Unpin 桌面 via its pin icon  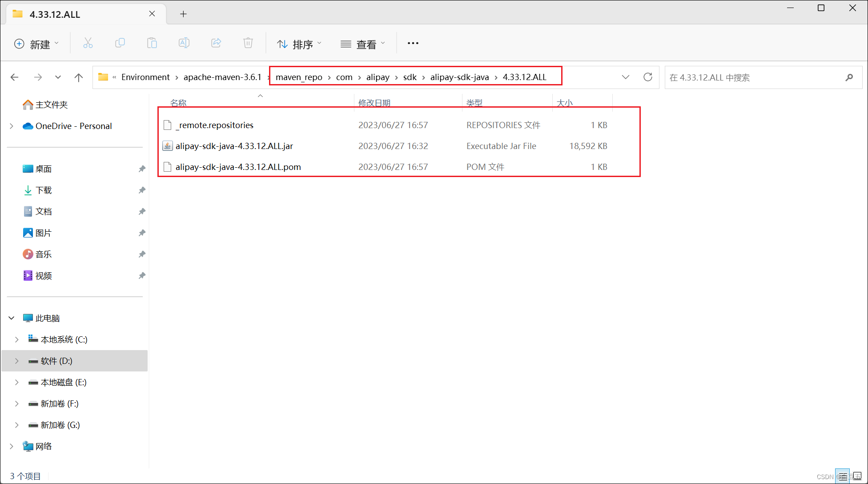pyautogui.click(x=142, y=169)
